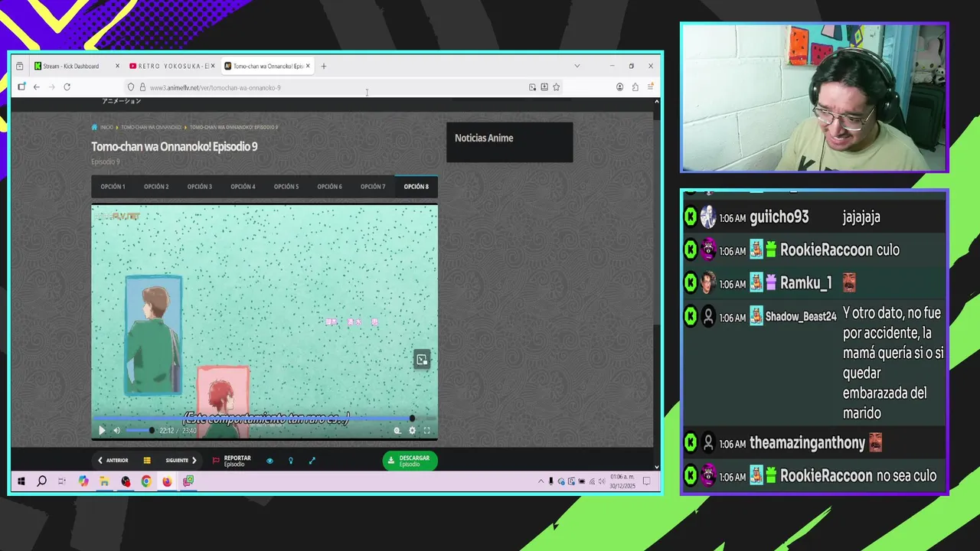Click the browser back arrow

click(x=36, y=87)
